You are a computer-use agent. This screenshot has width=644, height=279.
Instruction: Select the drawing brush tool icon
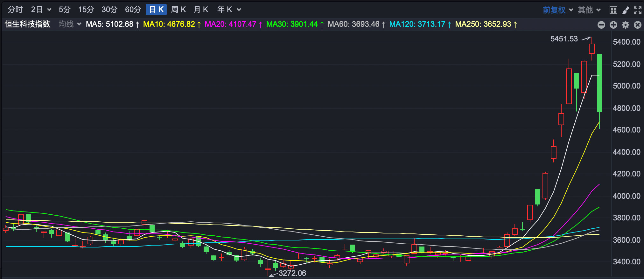pyautogui.click(x=626, y=10)
